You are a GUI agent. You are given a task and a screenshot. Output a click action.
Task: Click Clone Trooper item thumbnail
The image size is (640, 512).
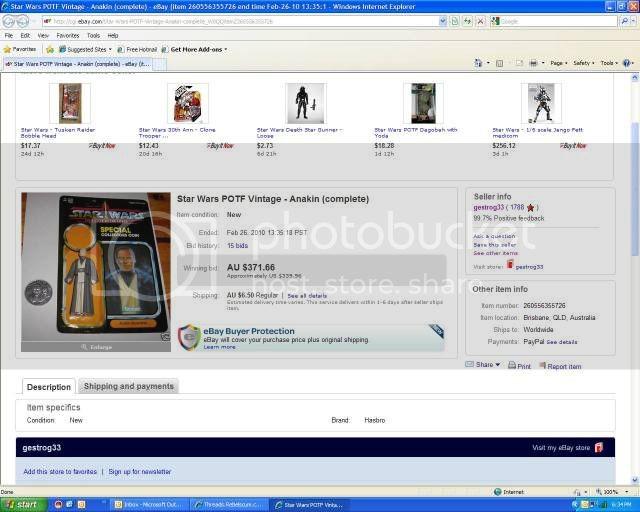pos(188,103)
